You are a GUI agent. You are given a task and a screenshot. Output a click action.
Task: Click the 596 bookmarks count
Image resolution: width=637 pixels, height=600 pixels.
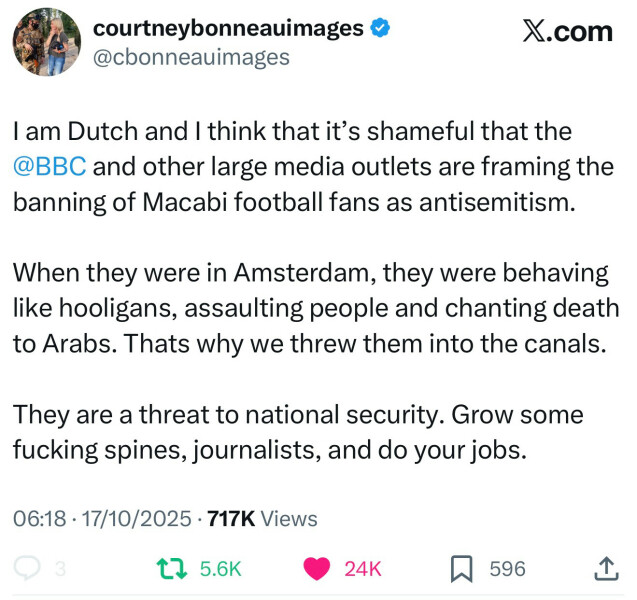click(x=507, y=569)
